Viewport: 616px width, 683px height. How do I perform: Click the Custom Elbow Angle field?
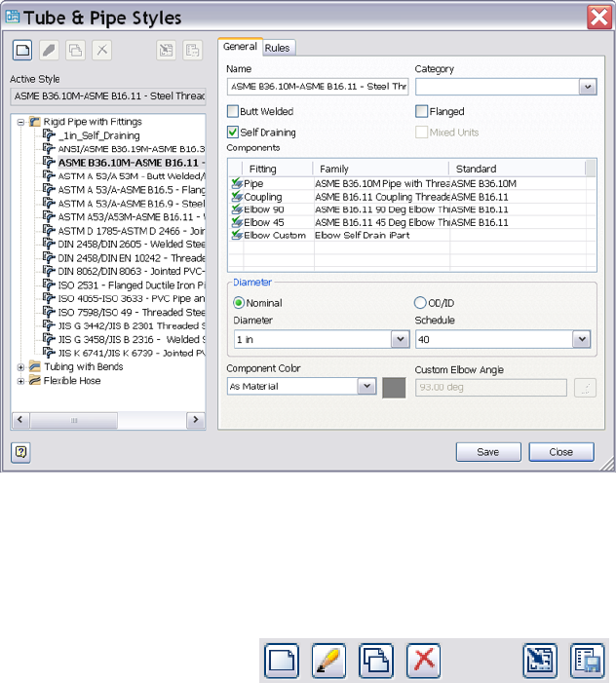pyautogui.click(x=491, y=387)
